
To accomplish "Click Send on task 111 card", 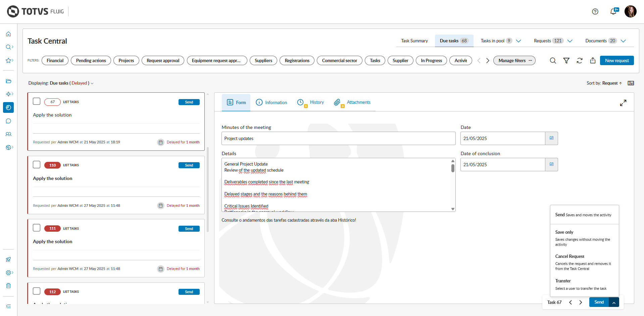I will tap(189, 229).
